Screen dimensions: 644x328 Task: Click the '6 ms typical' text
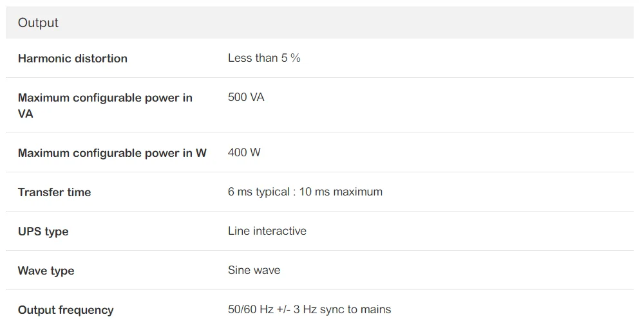click(258, 192)
